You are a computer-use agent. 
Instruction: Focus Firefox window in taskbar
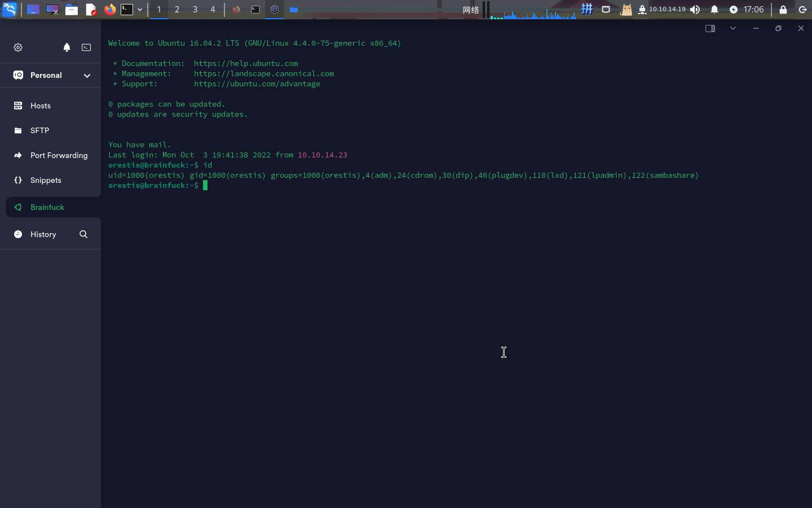236,10
